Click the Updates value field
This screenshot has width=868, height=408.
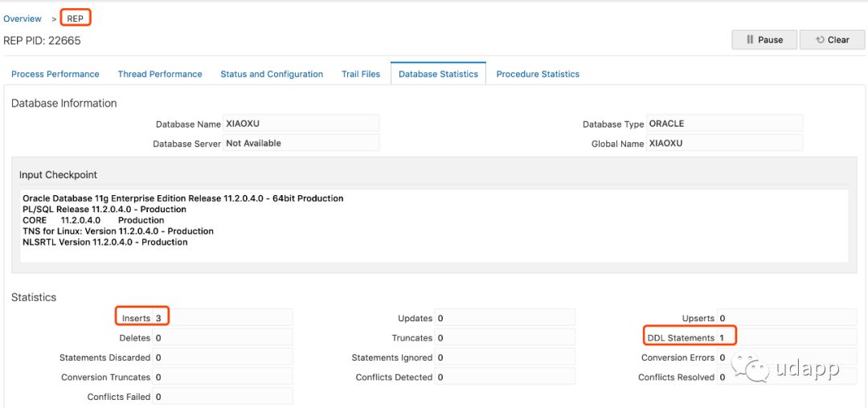pyautogui.click(x=505, y=318)
